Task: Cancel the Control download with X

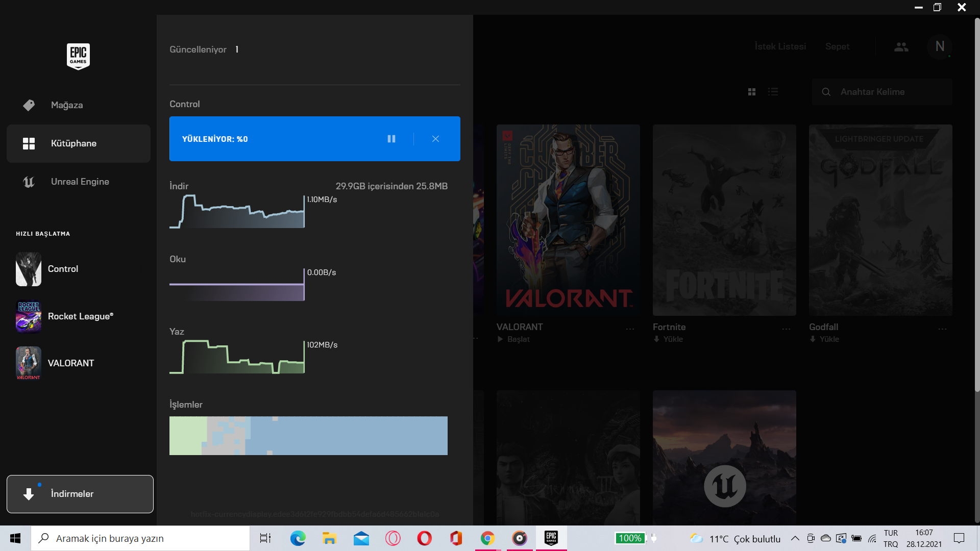Action: [435, 139]
